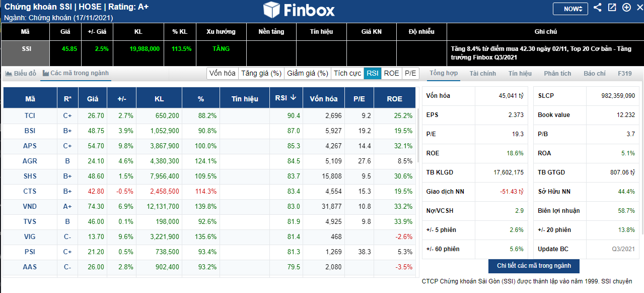Open the SHS stock ticker
644x293 pixels.
30,176
